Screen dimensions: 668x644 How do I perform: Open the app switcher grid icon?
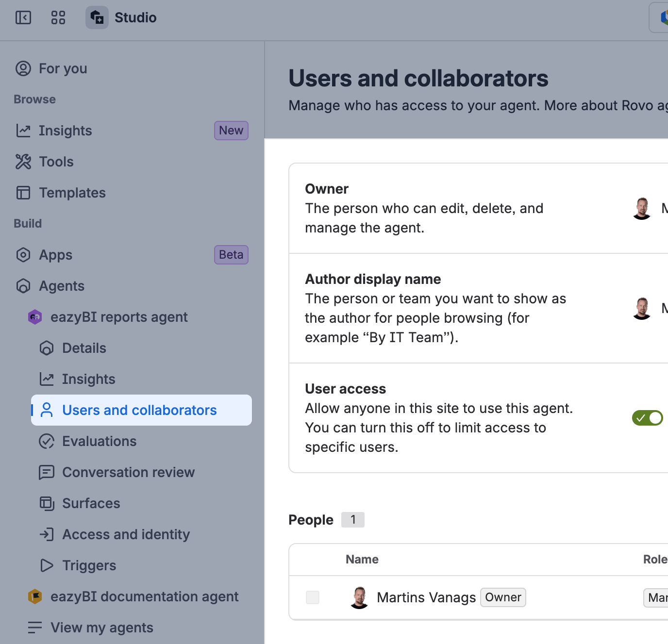click(x=58, y=17)
